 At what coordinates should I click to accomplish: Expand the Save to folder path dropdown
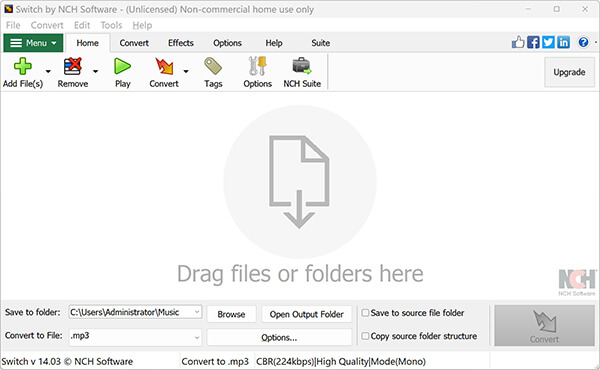click(197, 312)
